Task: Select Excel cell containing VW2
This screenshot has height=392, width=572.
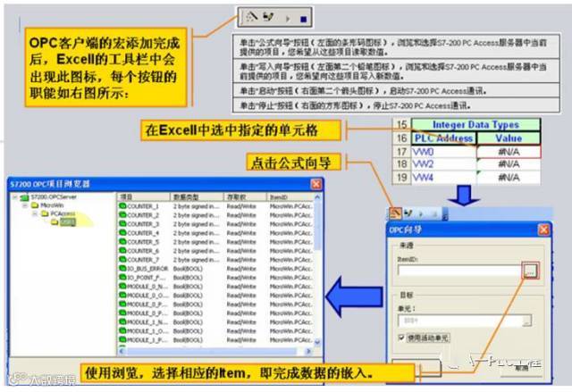Action: click(x=444, y=164)
